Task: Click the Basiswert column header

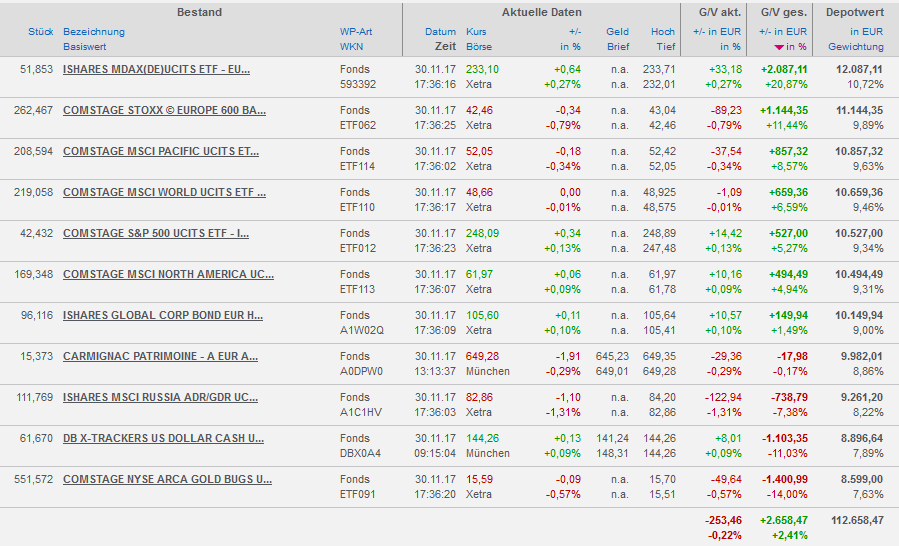Action: click(85, 47)
